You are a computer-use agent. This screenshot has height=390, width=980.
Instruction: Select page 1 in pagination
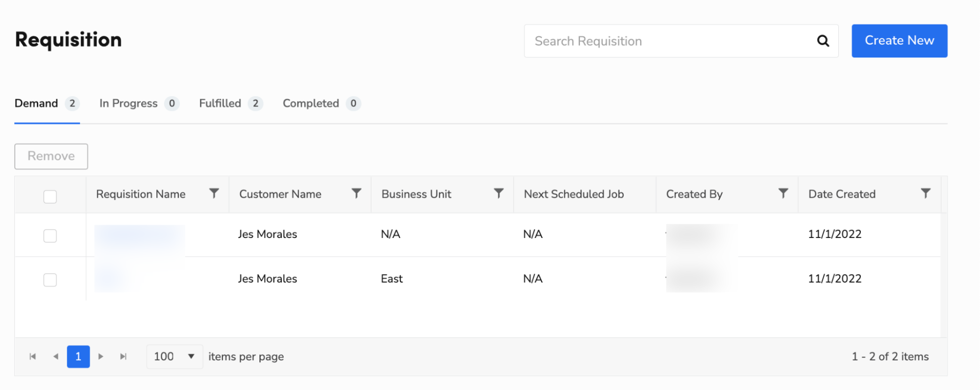78,357
